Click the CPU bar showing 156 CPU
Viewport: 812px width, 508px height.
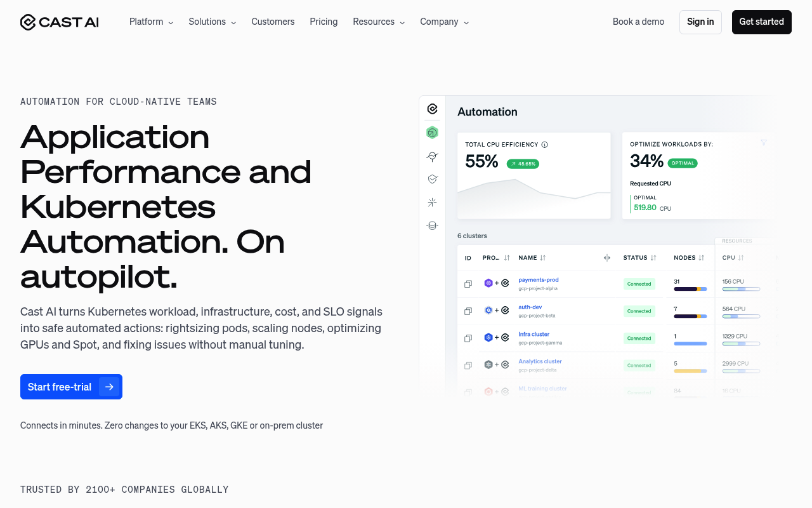click(741, 289)
